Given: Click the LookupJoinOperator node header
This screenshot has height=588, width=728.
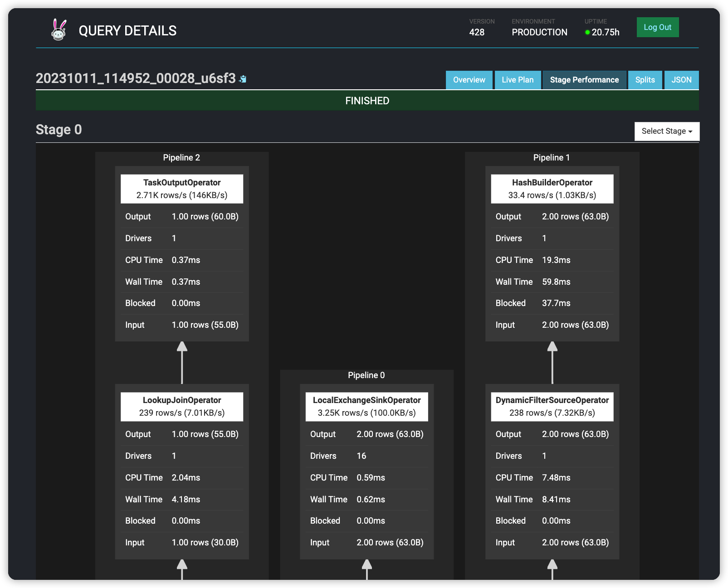Looking at the screenshot, I should click(182, 406).
